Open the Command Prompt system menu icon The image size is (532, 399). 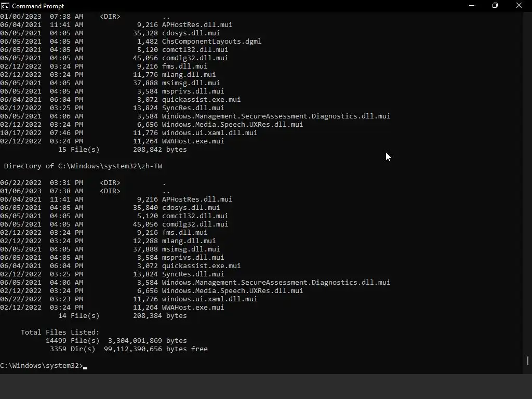point(5,6)
